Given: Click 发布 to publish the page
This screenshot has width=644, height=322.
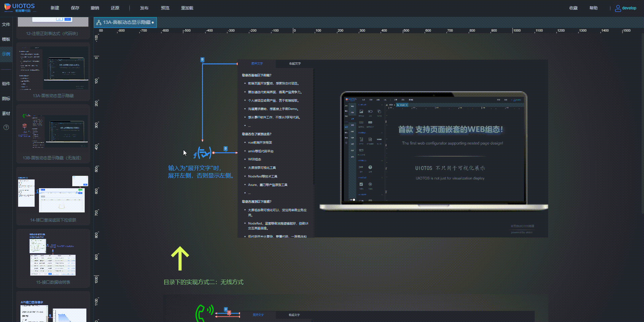Looking at the screenshot, I should click(144, 8).
